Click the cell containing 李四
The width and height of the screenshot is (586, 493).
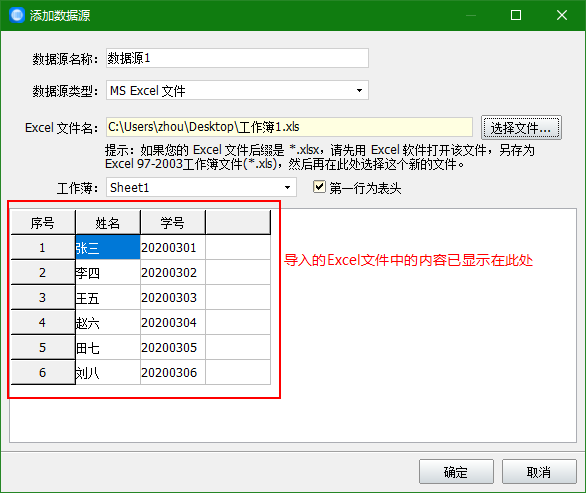[x=108, y=272]
